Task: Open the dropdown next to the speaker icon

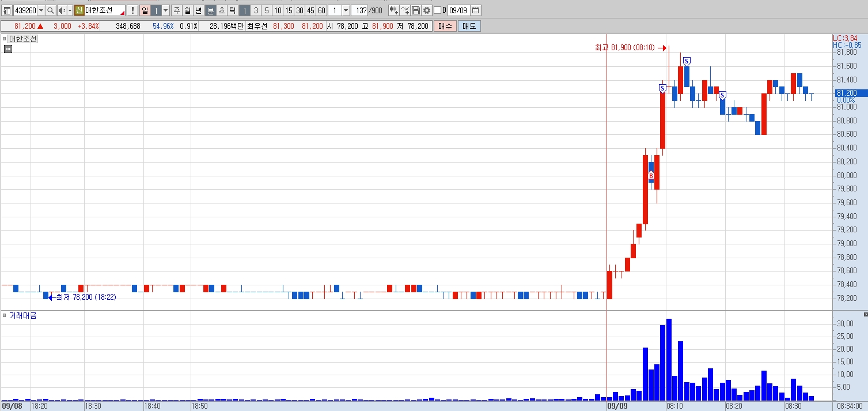Action: (70, 10)
